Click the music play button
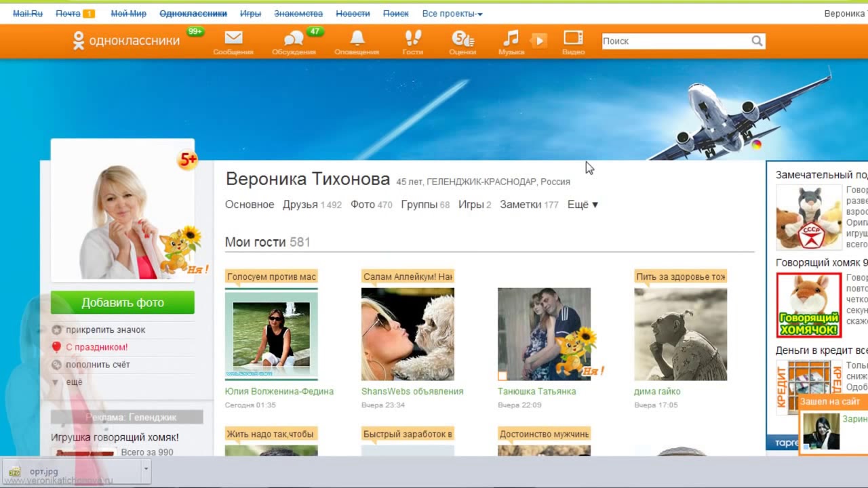The height and width of the screenshot is (488, 868). tap(538, 41)
